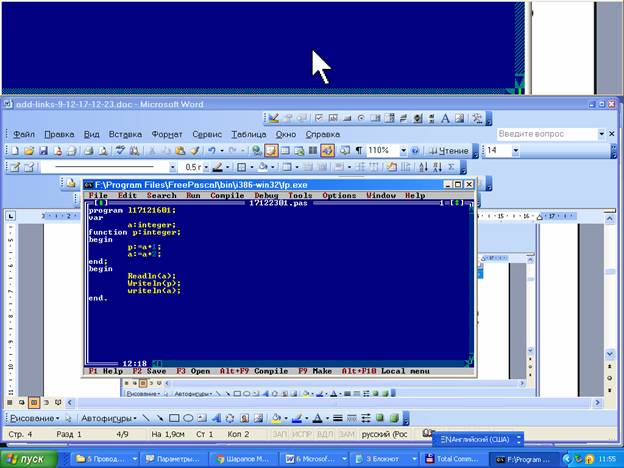
Task: Click the Font Color A in Drawing toolbar
Action: coord(317,418)
